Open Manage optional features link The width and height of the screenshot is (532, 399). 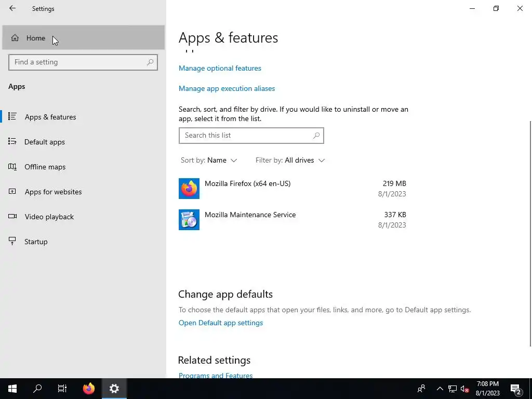point(220,68)
